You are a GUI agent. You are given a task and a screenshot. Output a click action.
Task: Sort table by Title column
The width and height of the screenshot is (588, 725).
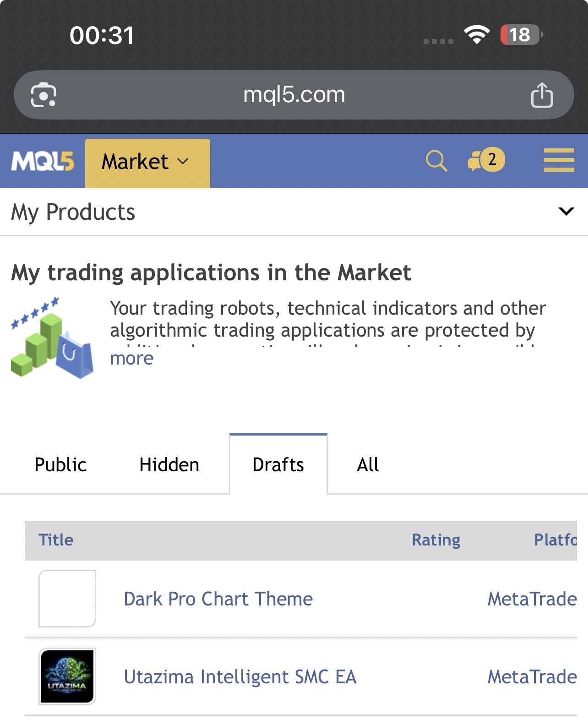click(x=56, y=540)
